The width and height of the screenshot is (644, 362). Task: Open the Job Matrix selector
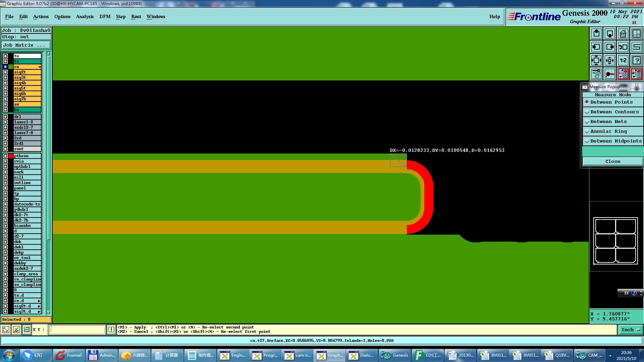[x=26, y=45]
